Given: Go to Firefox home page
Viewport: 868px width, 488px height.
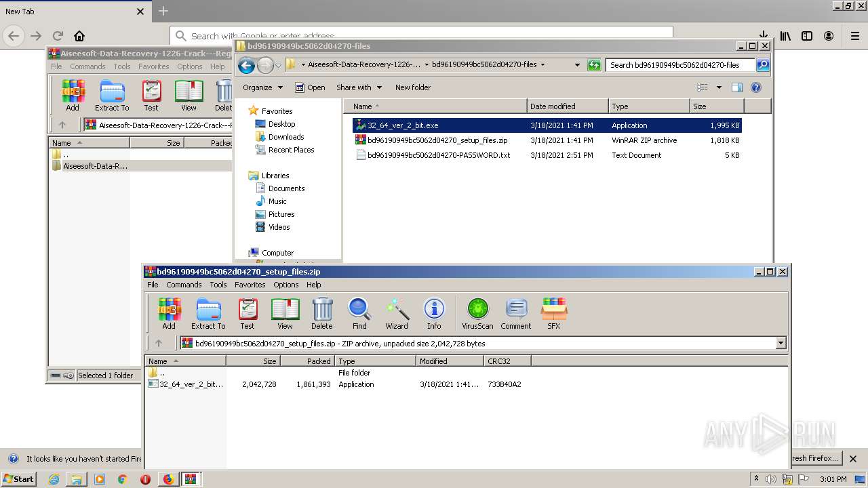Looking at the screenshot, I should tap(79, 36).
